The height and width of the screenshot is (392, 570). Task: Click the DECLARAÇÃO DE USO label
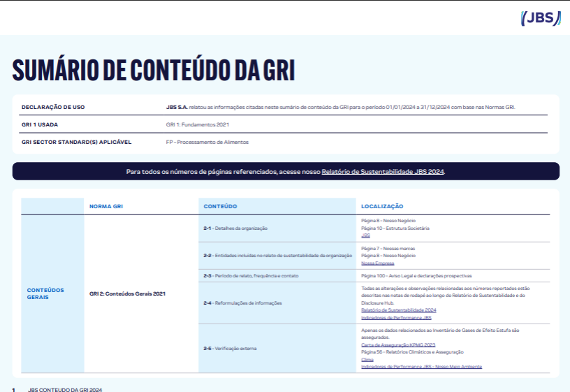pyautogui.click(x=53, y=107)
